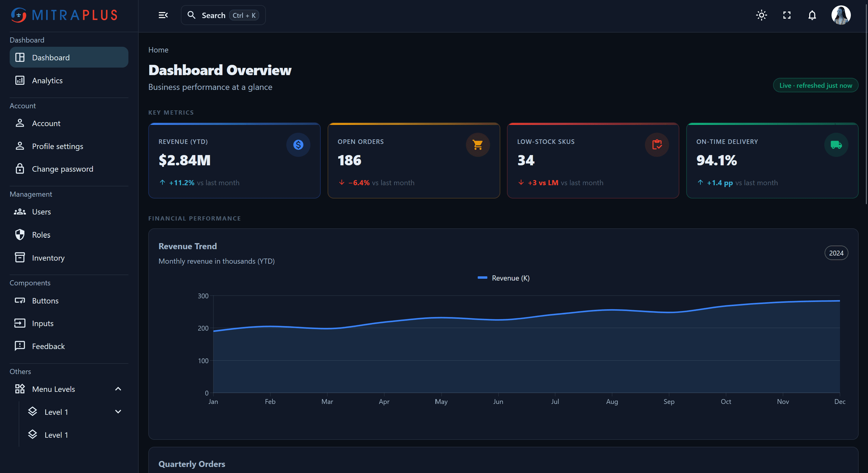Open the user avatar menu

click(841, 15)
